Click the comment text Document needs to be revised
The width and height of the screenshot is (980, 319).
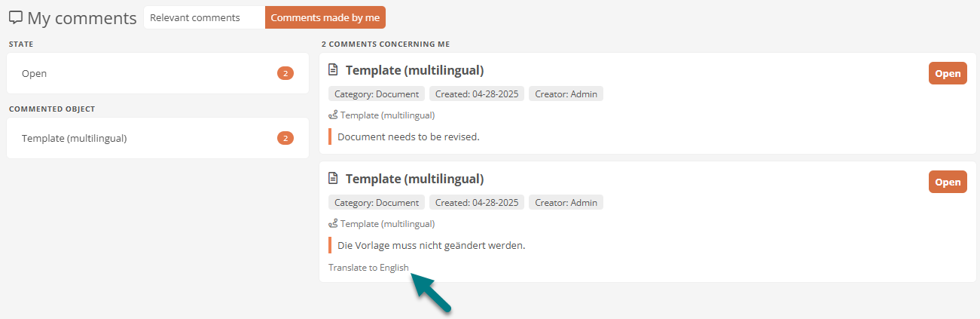coord(408,136)
